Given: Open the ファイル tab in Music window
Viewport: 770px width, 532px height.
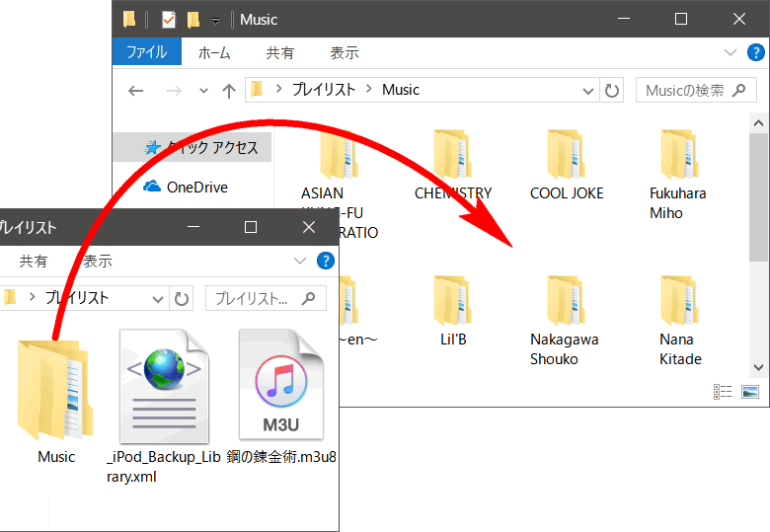Looking at the screenshot, I should pyautogui.click(x=147, y=52).
